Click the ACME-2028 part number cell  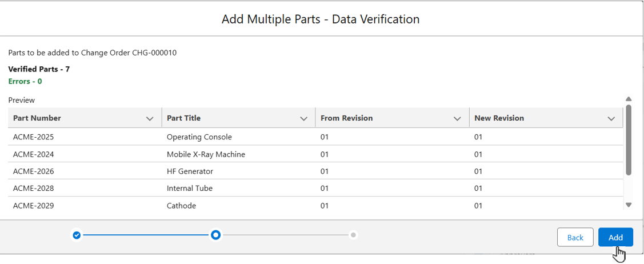click(33, 189)
